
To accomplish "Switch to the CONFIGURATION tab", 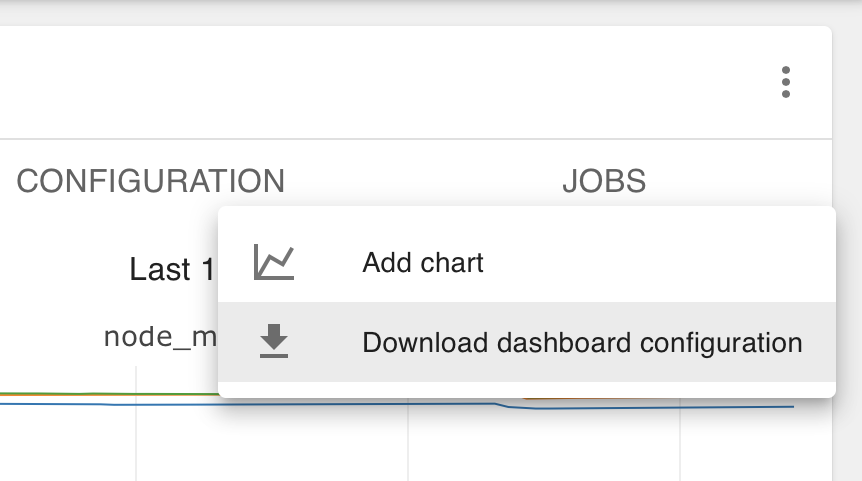I will [x=150, y=181].
